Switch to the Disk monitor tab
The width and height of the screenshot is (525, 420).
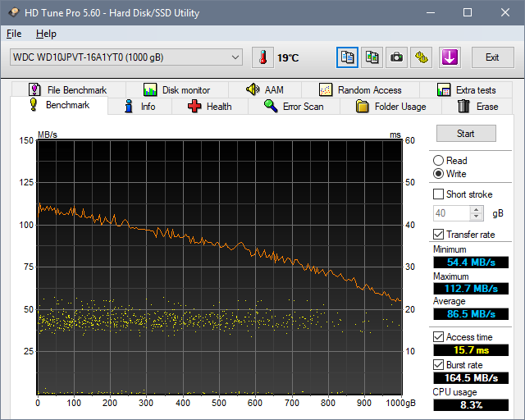[177, 89]
